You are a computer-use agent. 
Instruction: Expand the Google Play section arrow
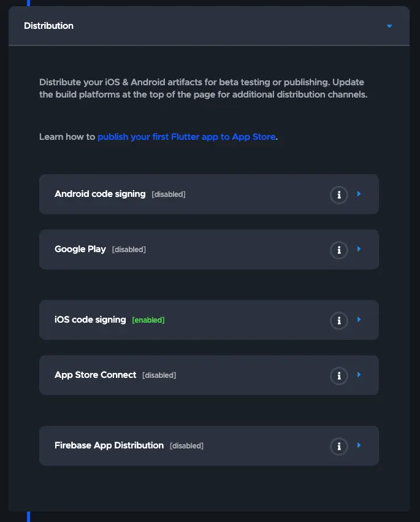(359, 249)
